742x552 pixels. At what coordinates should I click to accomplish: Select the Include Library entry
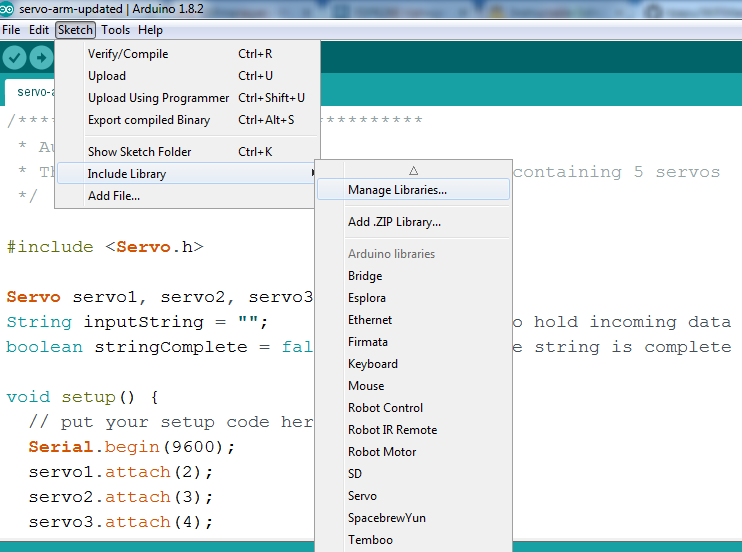point(186,173)
